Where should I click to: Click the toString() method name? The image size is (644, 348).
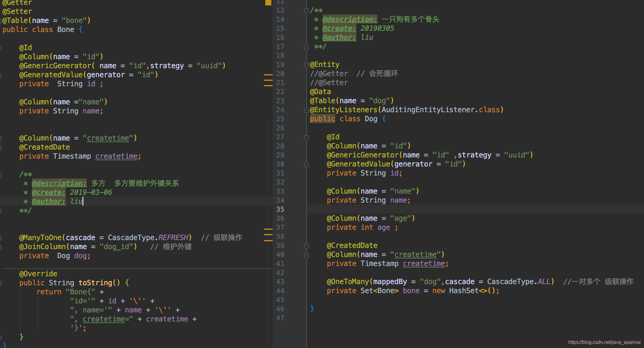pos(95,283)
